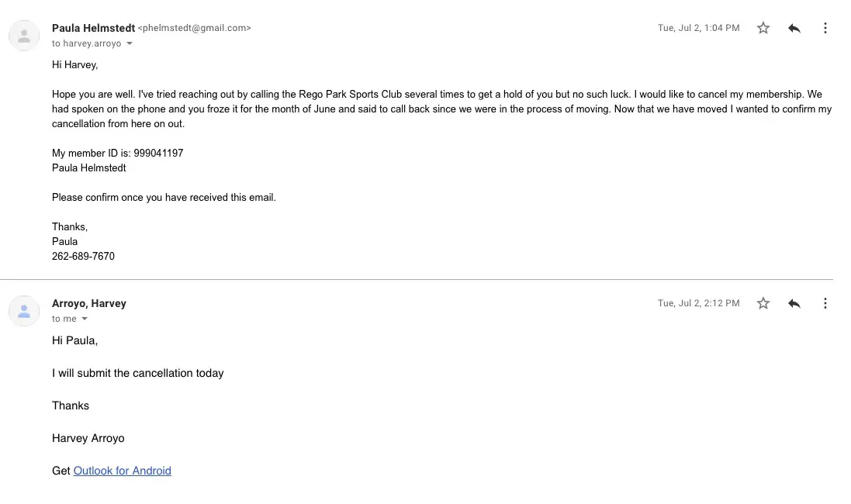Star Harvey Arroyo's reply message

click(x=763, y=303)
